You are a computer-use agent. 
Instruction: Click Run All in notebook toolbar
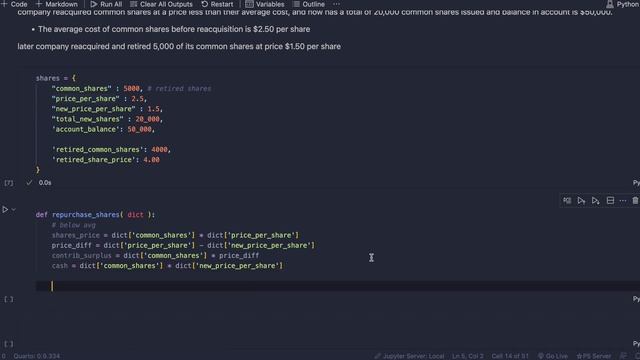[x=106, y=4]
